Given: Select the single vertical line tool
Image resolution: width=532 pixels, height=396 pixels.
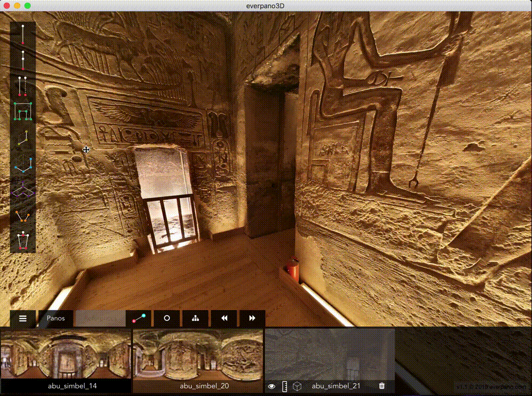Looking at the screenshot, I should pyautogui.click(x=23, y=35).
